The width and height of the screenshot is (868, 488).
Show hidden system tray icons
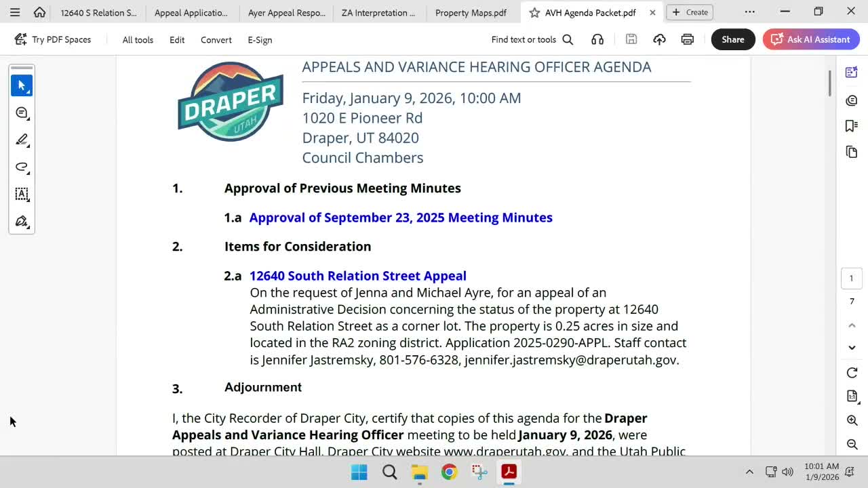pos(749,472)
